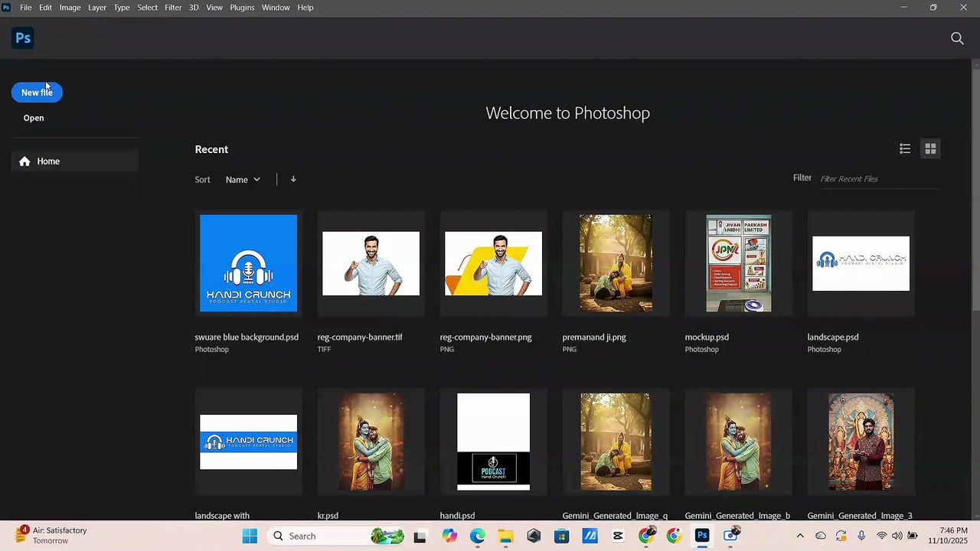
Task: Click the 'mockup.psd' file name text
Action: click(x=707, y=337)
